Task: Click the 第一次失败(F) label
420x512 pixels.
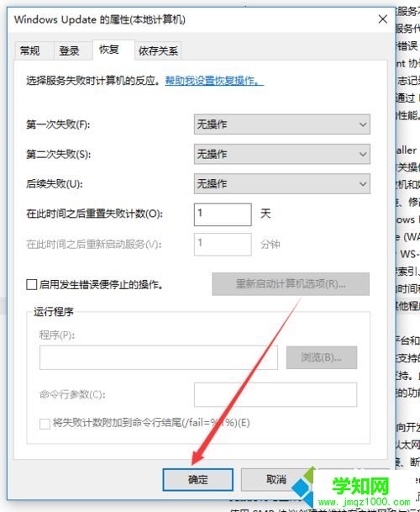Action: point(58,124)
